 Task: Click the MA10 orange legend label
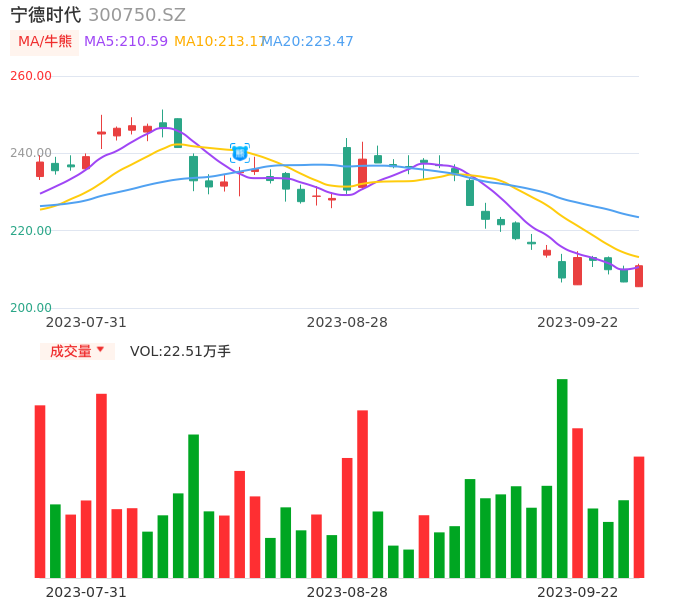pos(218,41)
